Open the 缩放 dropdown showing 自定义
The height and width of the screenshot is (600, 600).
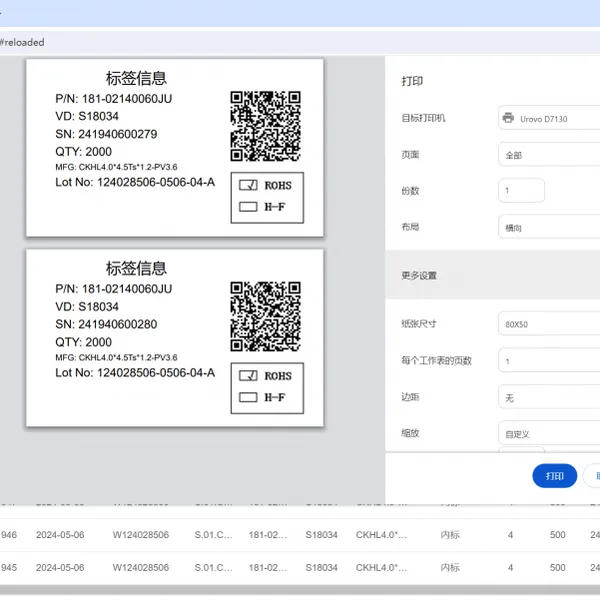549,433
